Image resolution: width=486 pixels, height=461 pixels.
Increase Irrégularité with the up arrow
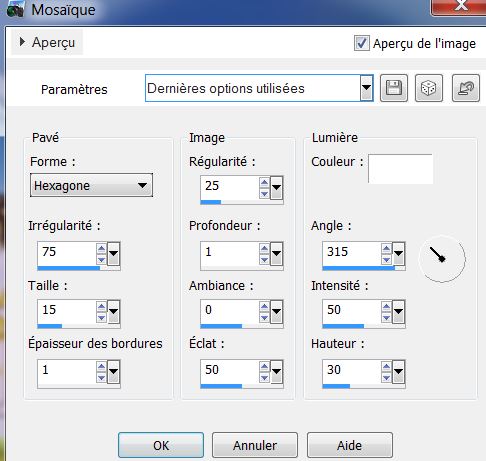(x=101, y=248)
